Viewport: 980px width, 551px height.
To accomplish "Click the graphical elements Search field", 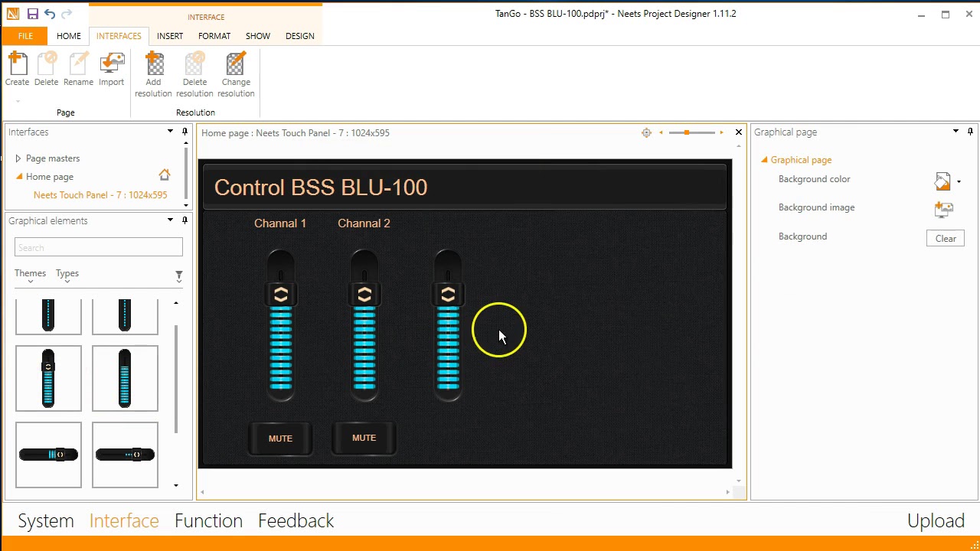I will (99, 247).
